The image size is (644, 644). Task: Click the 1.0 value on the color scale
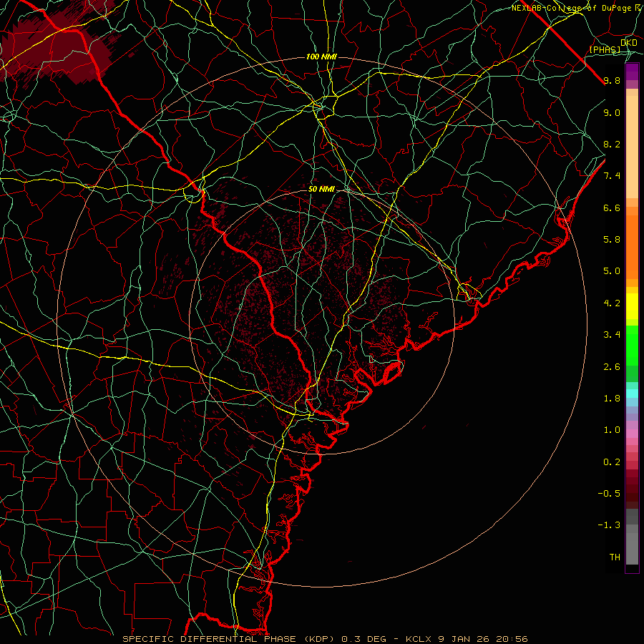point(612,430)
